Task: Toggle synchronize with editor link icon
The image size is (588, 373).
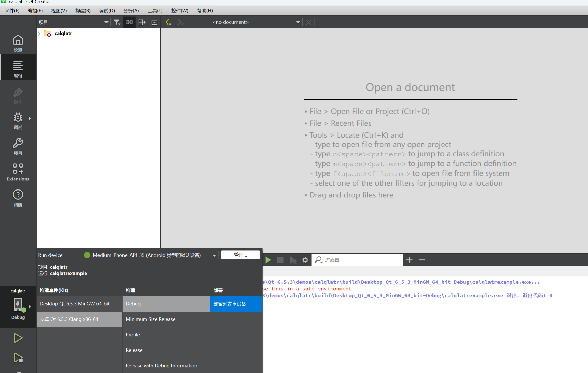Action: click(x=129, y=22)
